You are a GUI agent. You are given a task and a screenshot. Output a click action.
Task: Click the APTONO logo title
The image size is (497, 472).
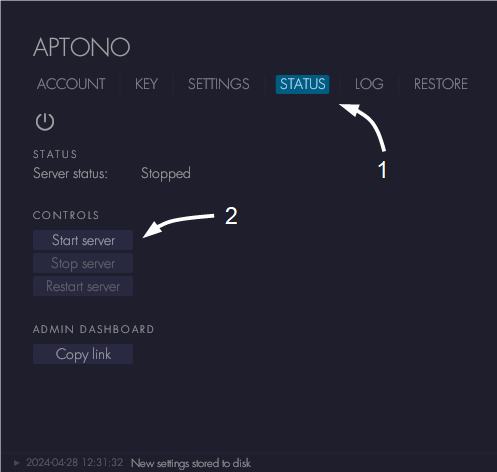pyautogui.click(x=82, y=47)
